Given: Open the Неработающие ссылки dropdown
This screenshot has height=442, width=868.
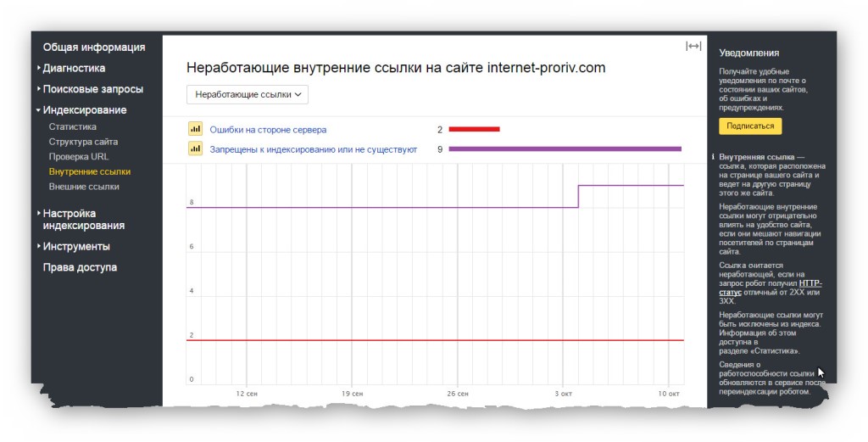Looking at the screenshot, I should [x=248, y=95].
